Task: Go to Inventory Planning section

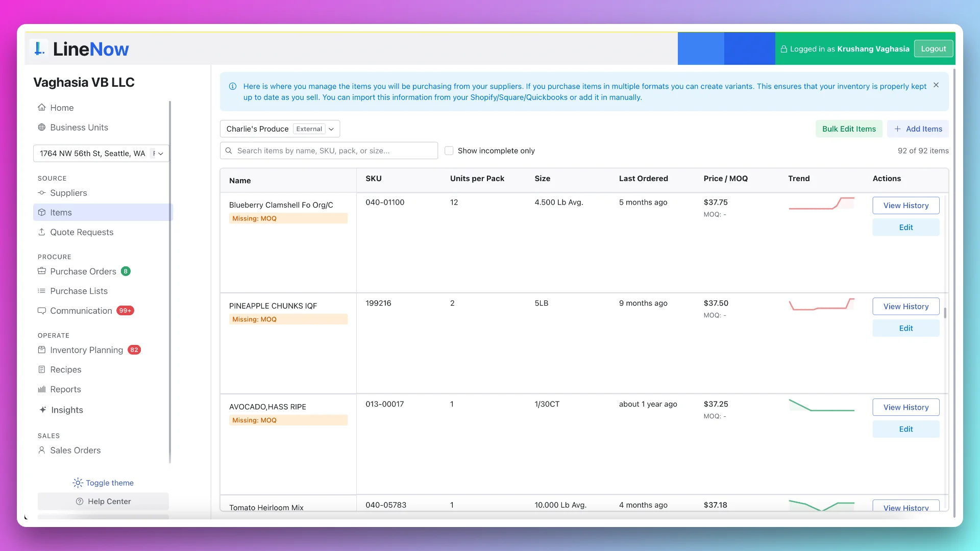Action: pyautogui.click(x=86, y=350)
